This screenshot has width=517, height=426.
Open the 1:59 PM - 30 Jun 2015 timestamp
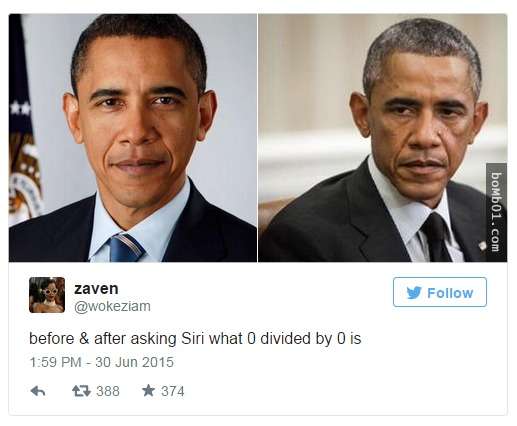(102, 362)
